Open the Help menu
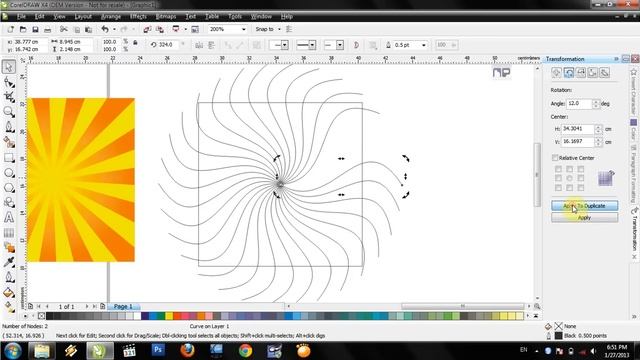The image size is (640, 360). (287, 17)
